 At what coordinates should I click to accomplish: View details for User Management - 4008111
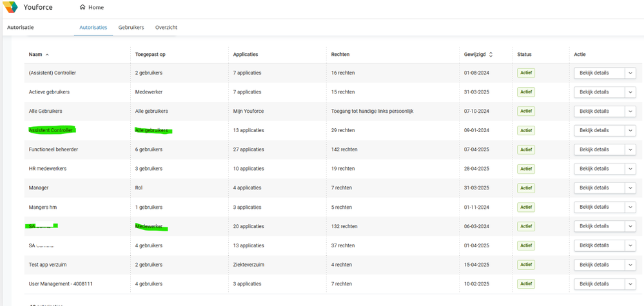600,284
